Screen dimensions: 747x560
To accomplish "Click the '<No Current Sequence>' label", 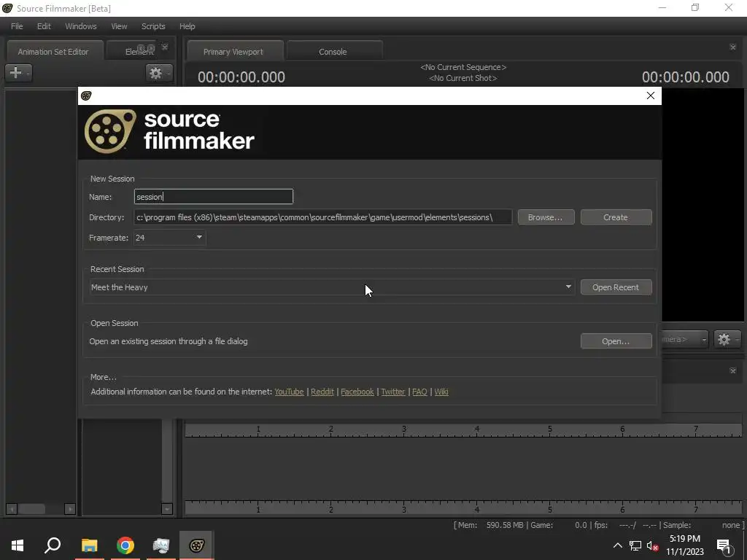I will (x=463, y=67).
